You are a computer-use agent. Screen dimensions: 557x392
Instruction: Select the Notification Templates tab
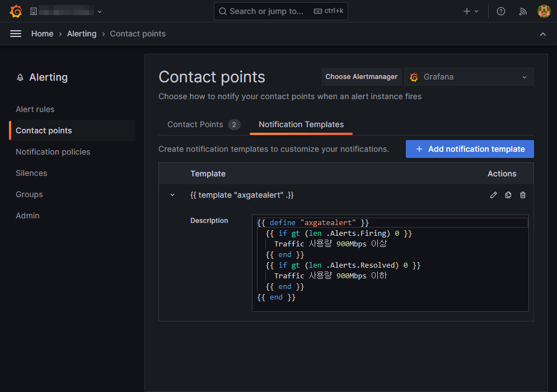coord(301,124)
